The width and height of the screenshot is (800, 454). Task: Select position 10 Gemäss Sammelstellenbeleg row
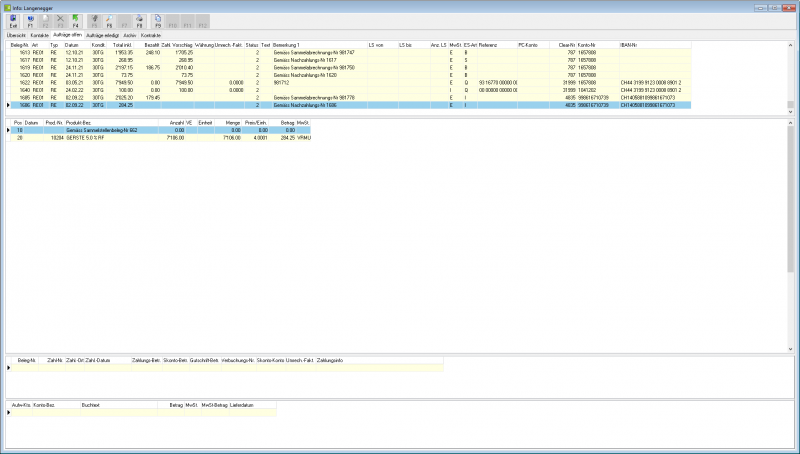point(160,130)
